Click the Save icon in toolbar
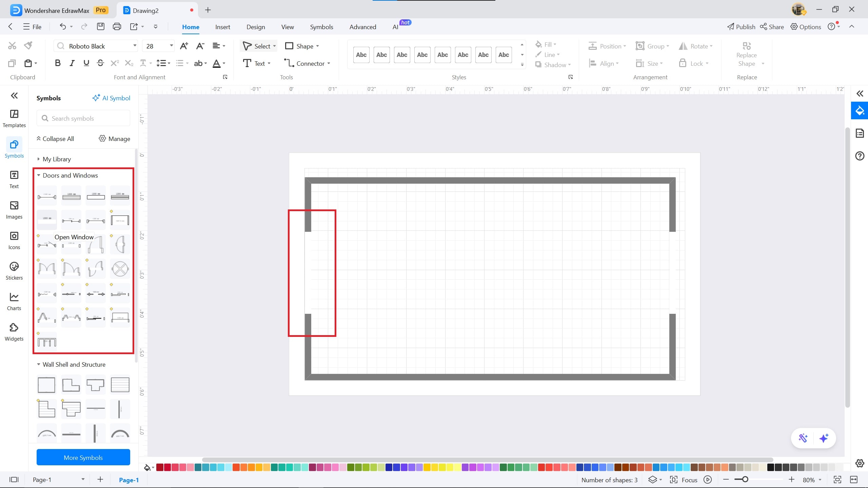This screenshot has height=488, width=868. [x=101, y=26]
